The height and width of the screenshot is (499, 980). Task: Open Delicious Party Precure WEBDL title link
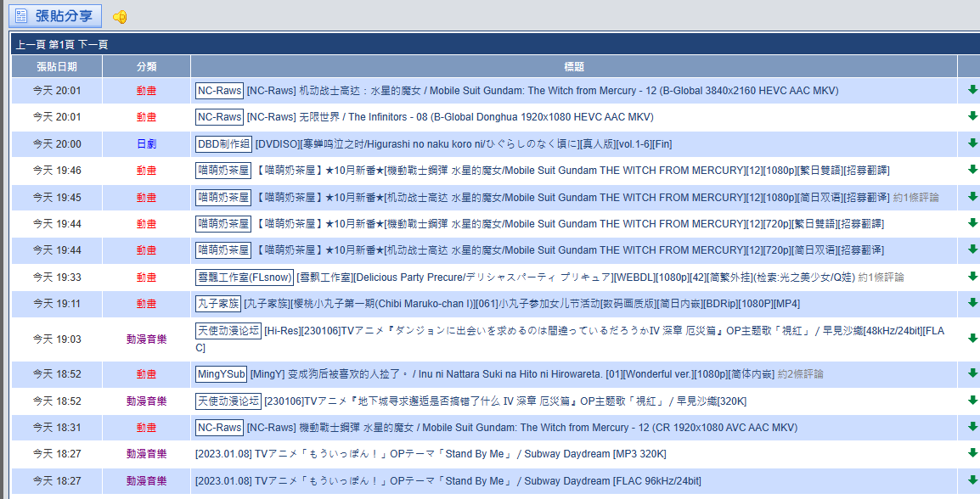(x=576, y=277)
